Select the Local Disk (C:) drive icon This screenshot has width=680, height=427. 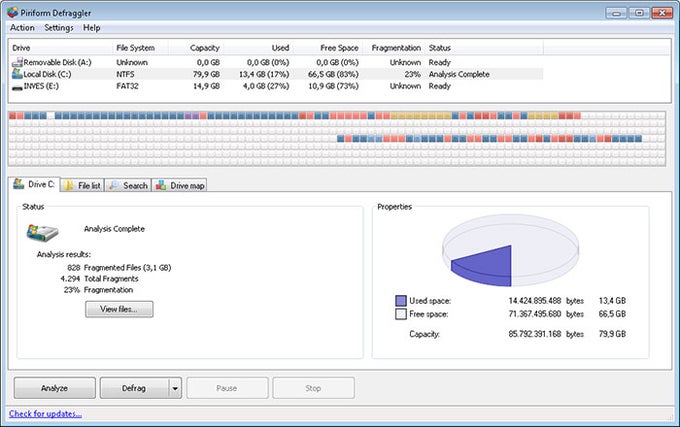(17, 74)
